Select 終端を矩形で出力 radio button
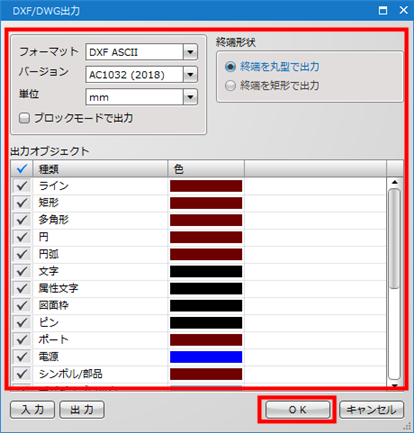This screenshot has height=433, width=414. [230, 86]
